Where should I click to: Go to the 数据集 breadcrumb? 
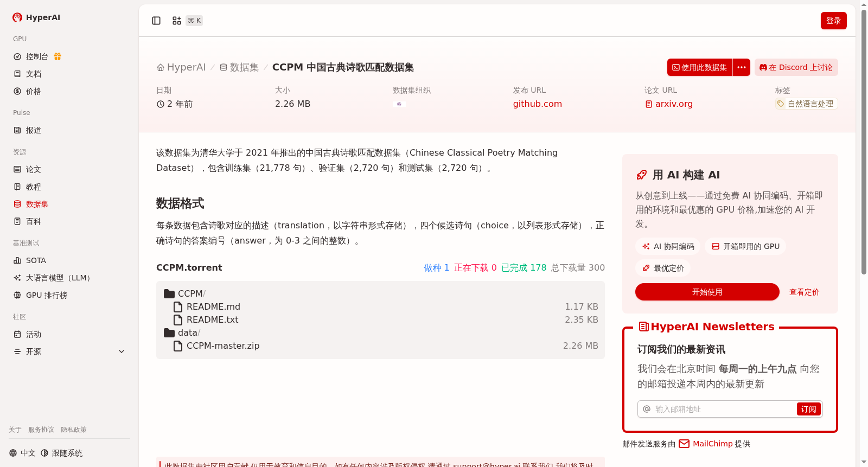(x=239, y=67)
